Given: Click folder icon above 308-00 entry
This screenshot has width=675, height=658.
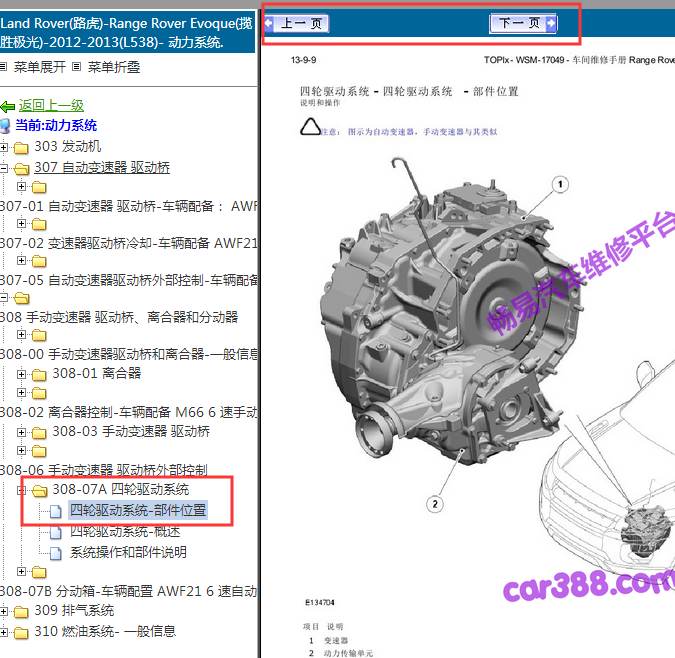Looking at the screenshot, I should click(x=39, y=335).
